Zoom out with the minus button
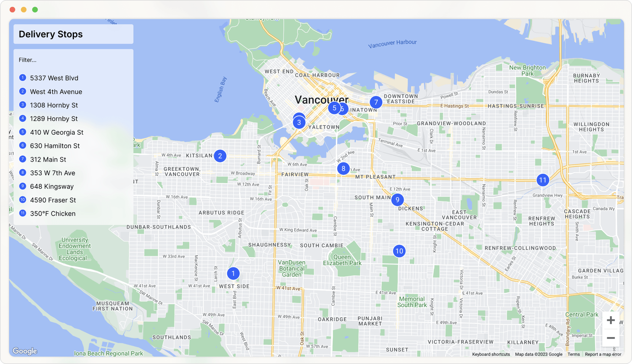Viewport: 632px width, 364px height. [611, 338]
